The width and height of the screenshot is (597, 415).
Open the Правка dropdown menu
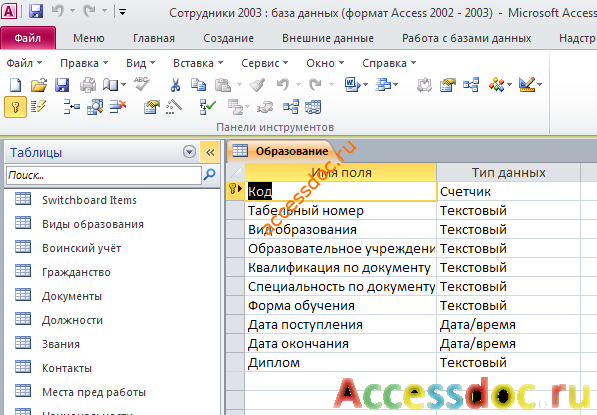click(x=84, y=63)
